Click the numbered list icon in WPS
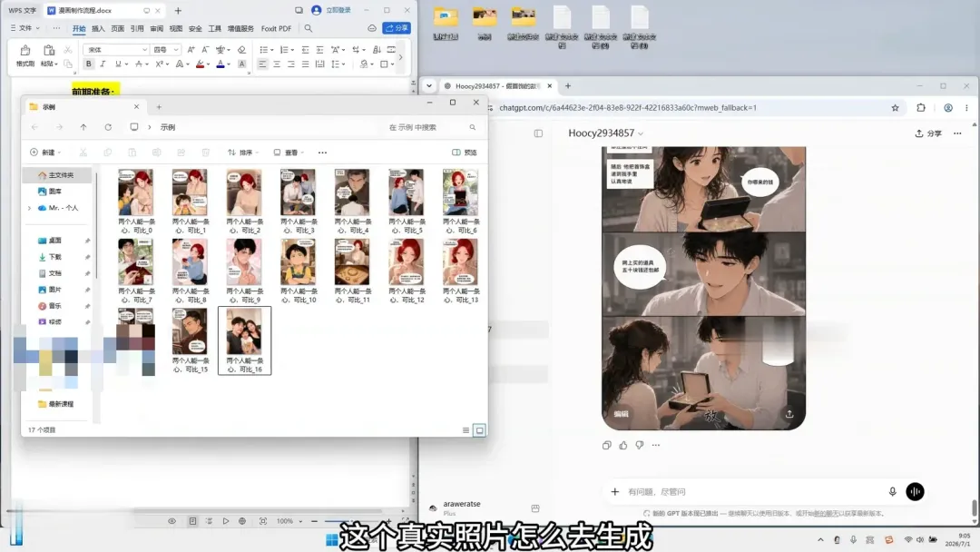980x552 pixels. 284,49
